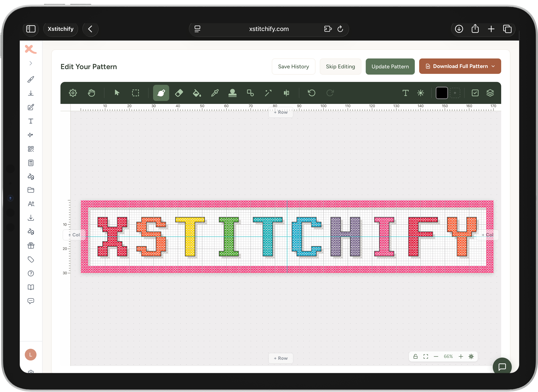Open the chat bubble button at bottom right
Screen dimensions: 538x392
[502, 367]
